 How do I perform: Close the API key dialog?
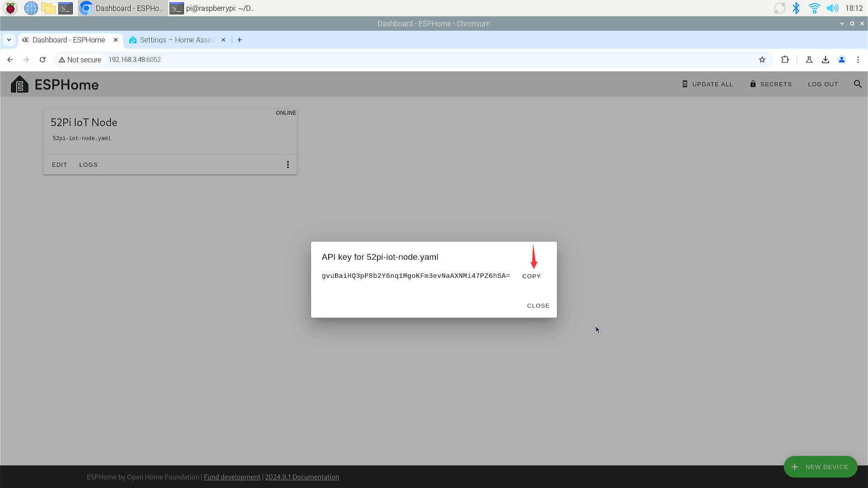(538, 306)
